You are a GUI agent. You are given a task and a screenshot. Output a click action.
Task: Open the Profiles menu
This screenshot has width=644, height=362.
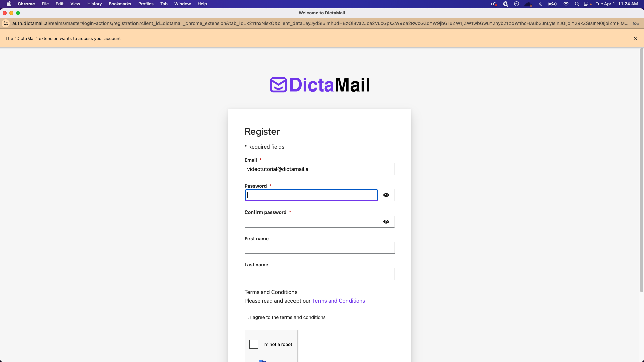pyautogui.click(x=146, y=4)
